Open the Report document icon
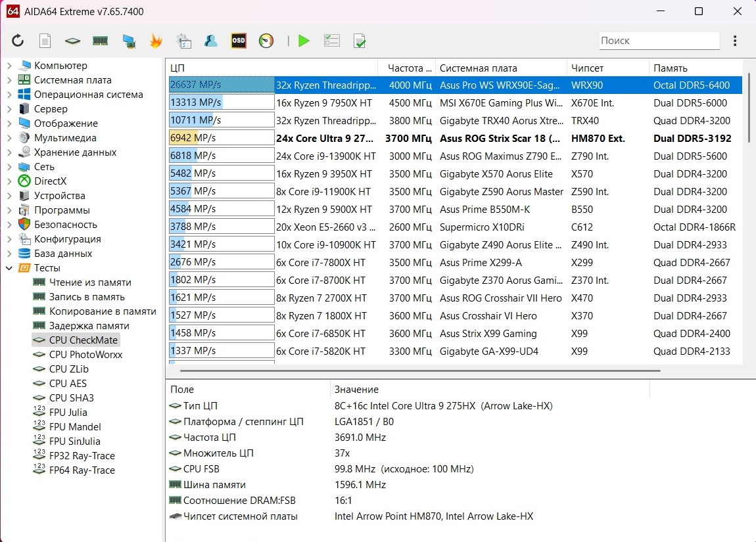756x542 pixels. pos(45,41)
